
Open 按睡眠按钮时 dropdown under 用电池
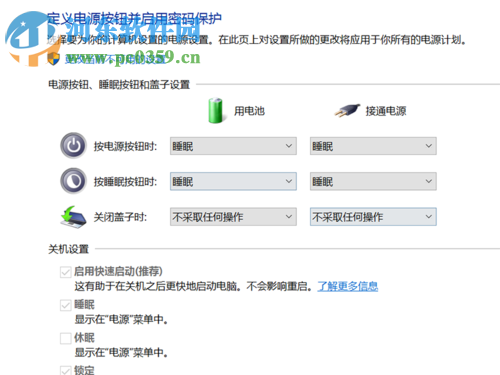point(233,181)
